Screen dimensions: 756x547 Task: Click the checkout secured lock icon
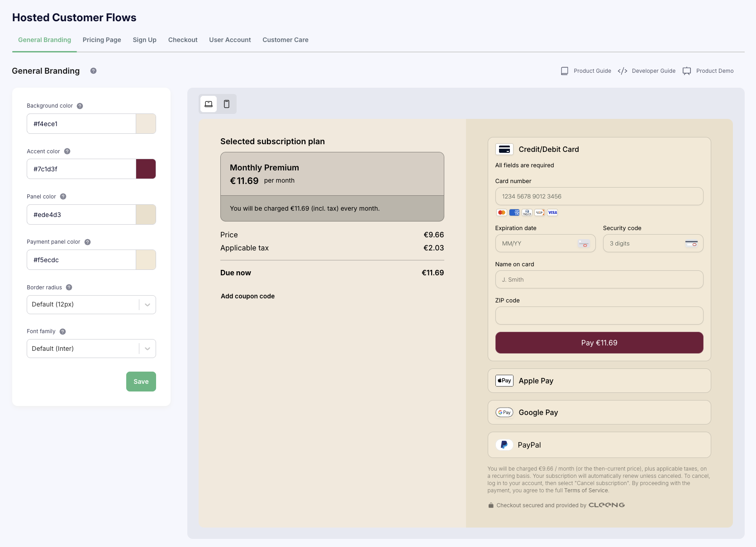[x=491, y=505]
